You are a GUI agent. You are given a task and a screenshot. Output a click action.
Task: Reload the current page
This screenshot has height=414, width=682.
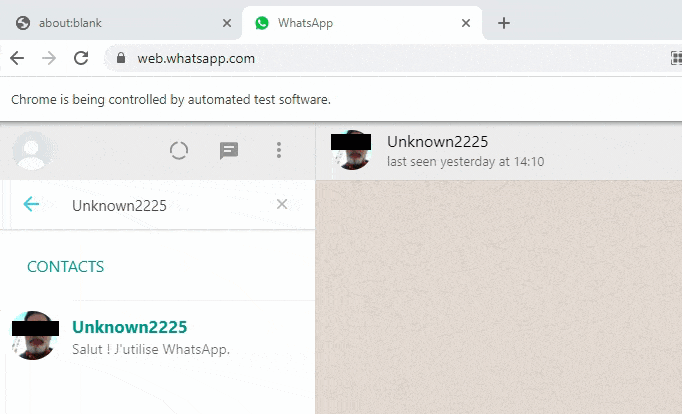tap(81, 58)
